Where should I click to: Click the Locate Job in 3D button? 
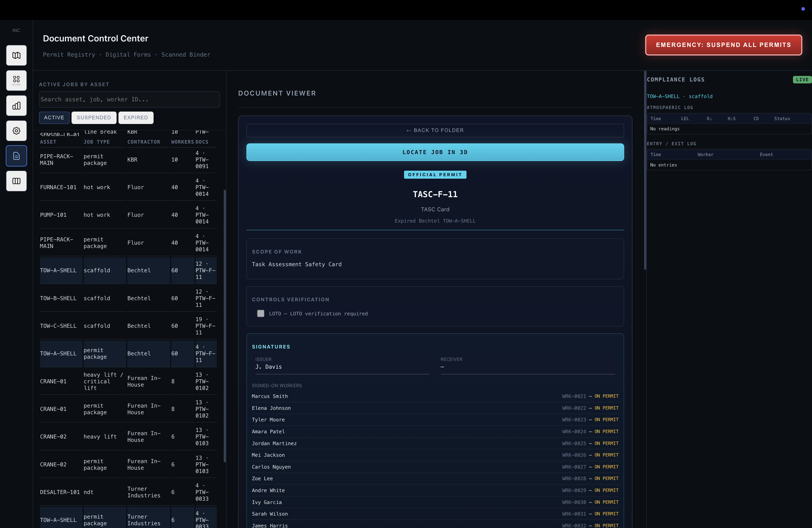[x=435, y=152]
